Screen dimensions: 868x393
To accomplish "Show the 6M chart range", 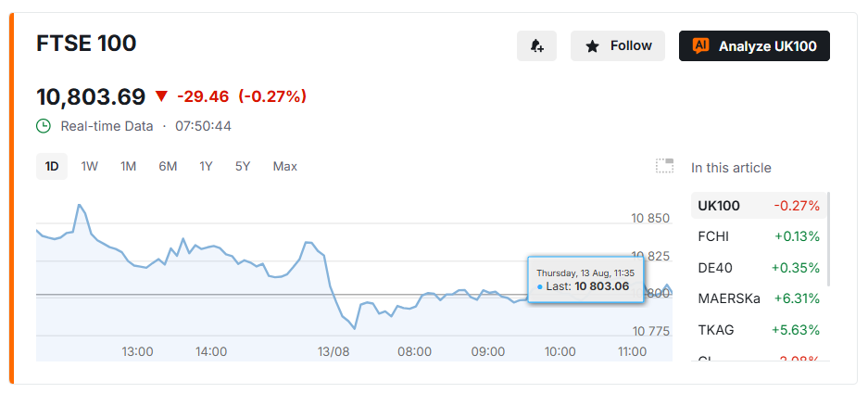I will 168,166.
